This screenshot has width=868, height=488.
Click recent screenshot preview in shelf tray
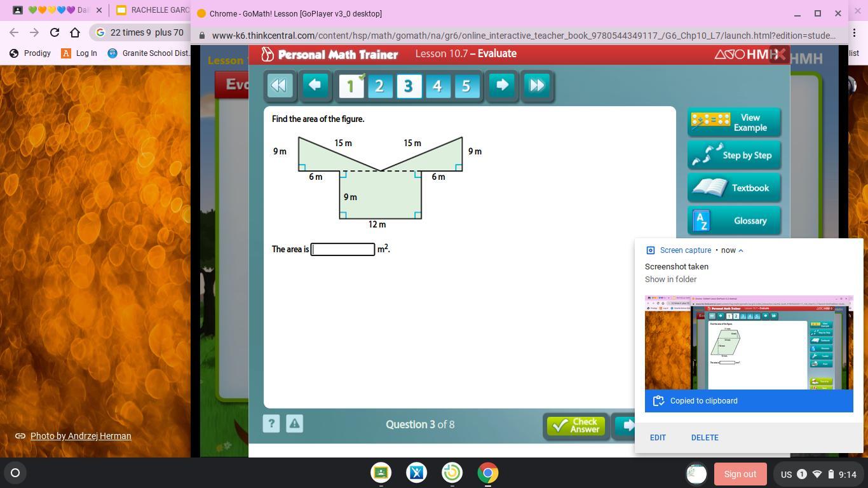tap(696, 473)
